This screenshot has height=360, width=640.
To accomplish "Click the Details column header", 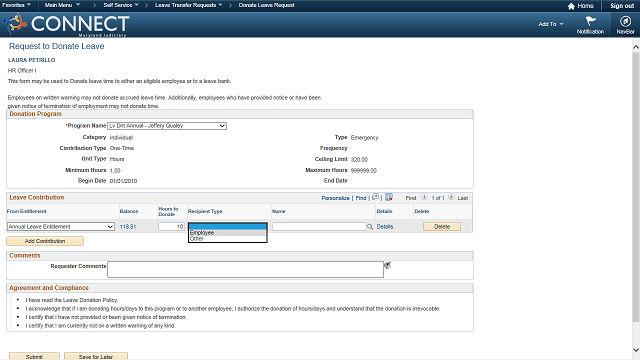I will tap(384, 211).
